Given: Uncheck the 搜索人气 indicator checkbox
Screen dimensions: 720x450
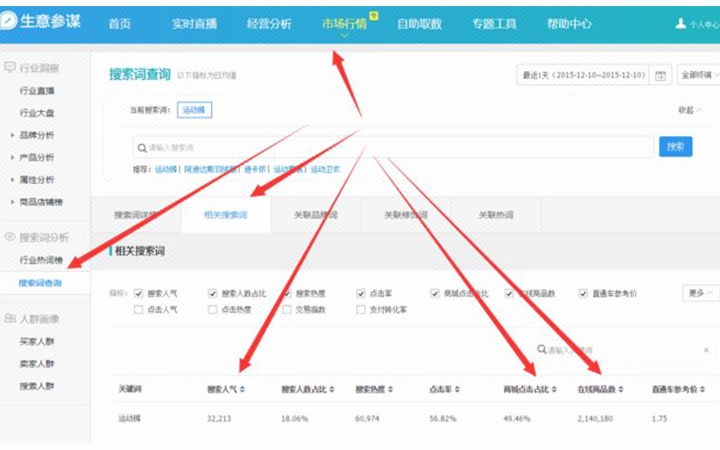Looking at the screenshot, I should tap(138, 293).
